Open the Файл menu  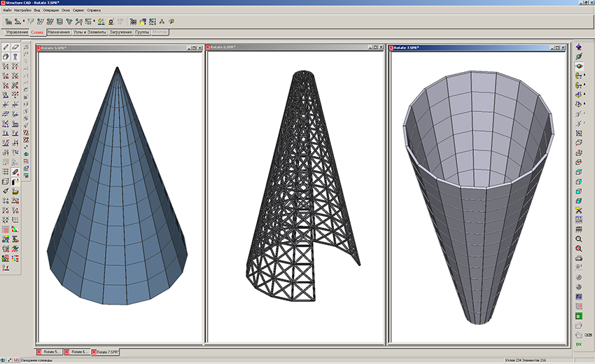(7, 11)
